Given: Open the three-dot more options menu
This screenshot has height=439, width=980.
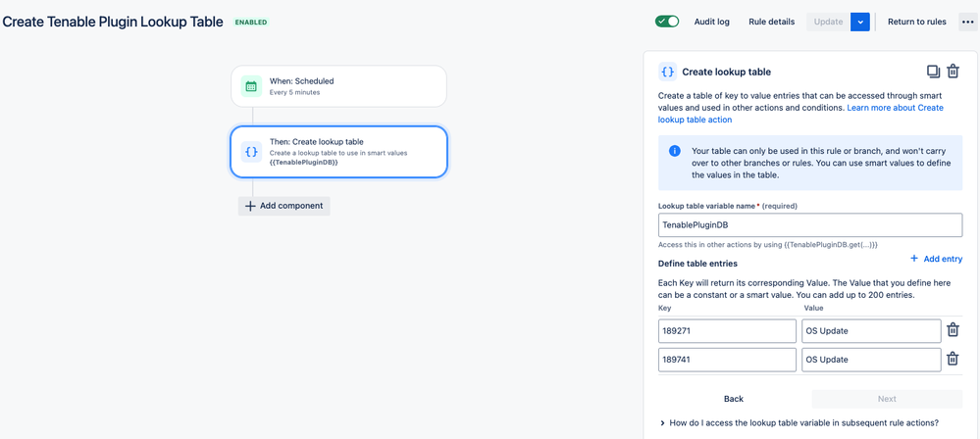Looking at the screenshot, I should click(x=967, y=22).
